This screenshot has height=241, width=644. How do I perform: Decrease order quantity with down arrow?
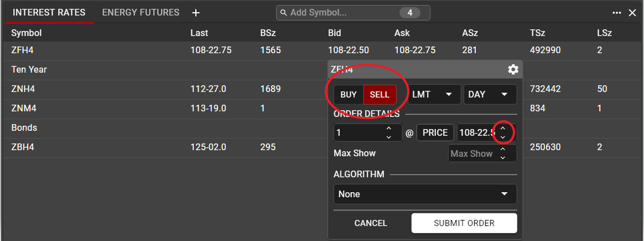tap(388, 137)
